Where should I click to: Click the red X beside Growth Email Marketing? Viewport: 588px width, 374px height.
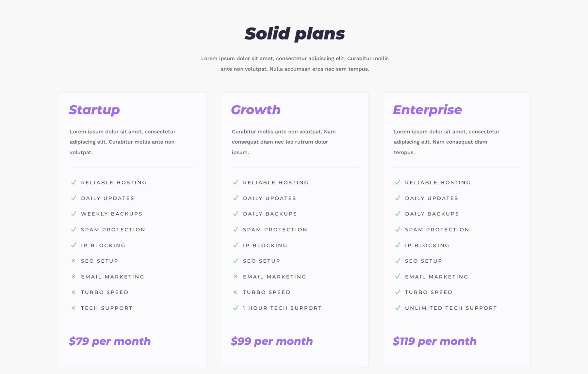(236, 277)
